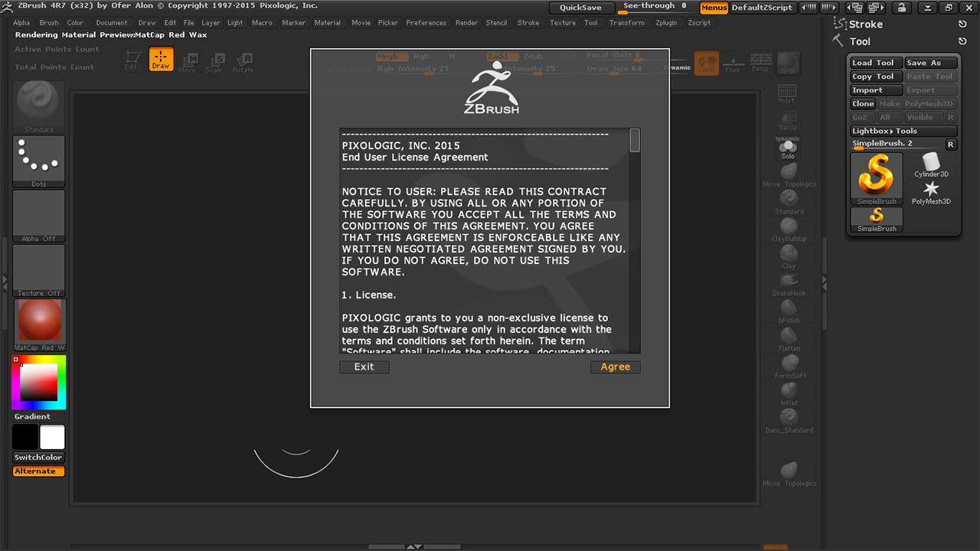
Task: Choose the PolyMesh3D star tool
Action: 931,193
